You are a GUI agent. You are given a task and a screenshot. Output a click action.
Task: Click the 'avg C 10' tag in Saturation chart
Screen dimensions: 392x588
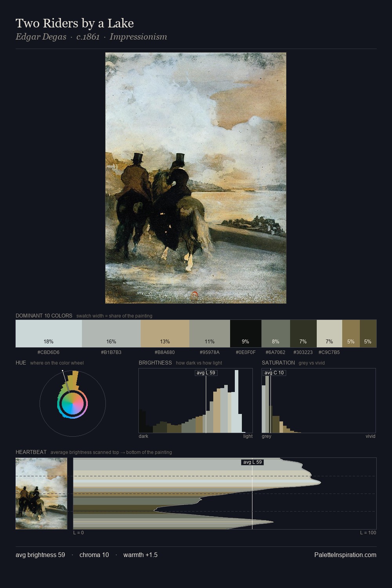(274, 373)
